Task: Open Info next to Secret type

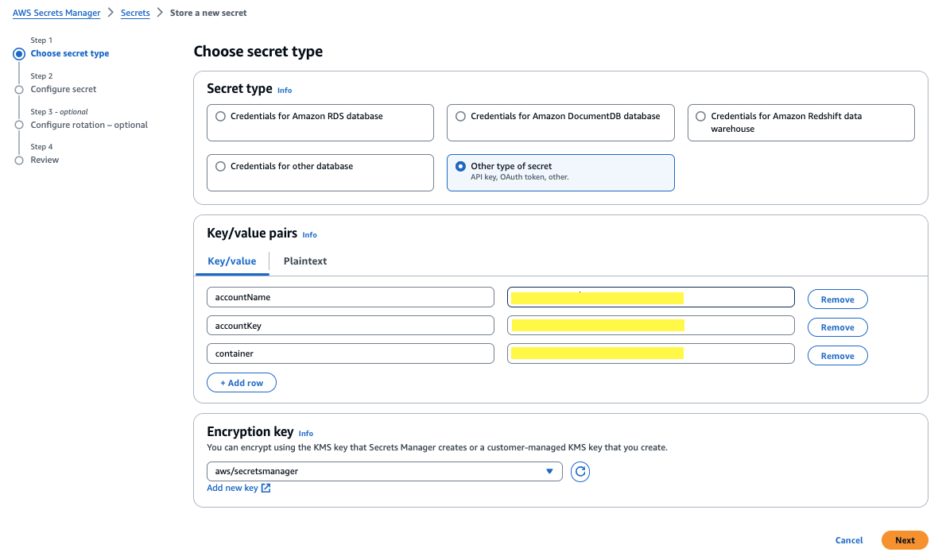Action: (285, 91)
